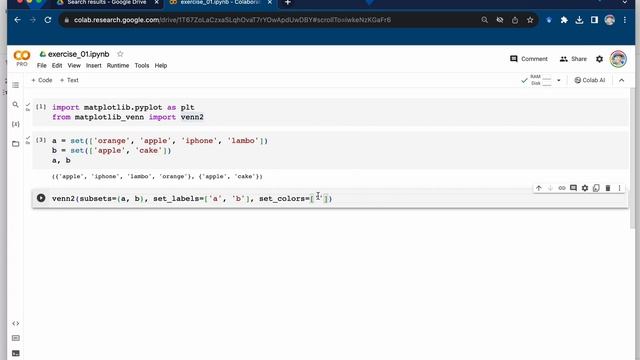
Task: Open Chrome three-dot menu
Action: click(x=624, y=20)
